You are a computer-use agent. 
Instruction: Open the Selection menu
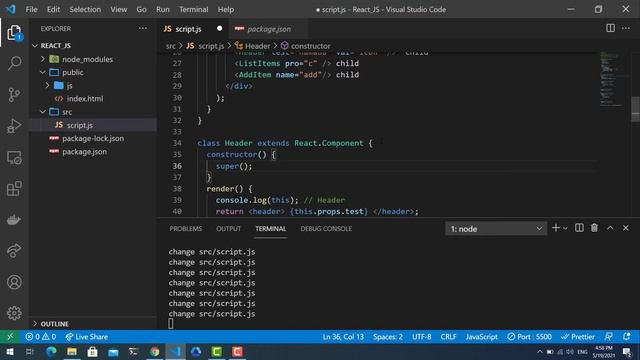pyautogui.click(x=85, y=9)
